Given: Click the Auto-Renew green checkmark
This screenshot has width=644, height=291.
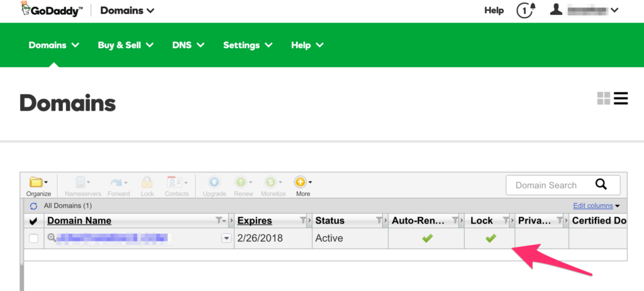Looking at the screenshot, I should pyautogui.click(x=428, y=238).
